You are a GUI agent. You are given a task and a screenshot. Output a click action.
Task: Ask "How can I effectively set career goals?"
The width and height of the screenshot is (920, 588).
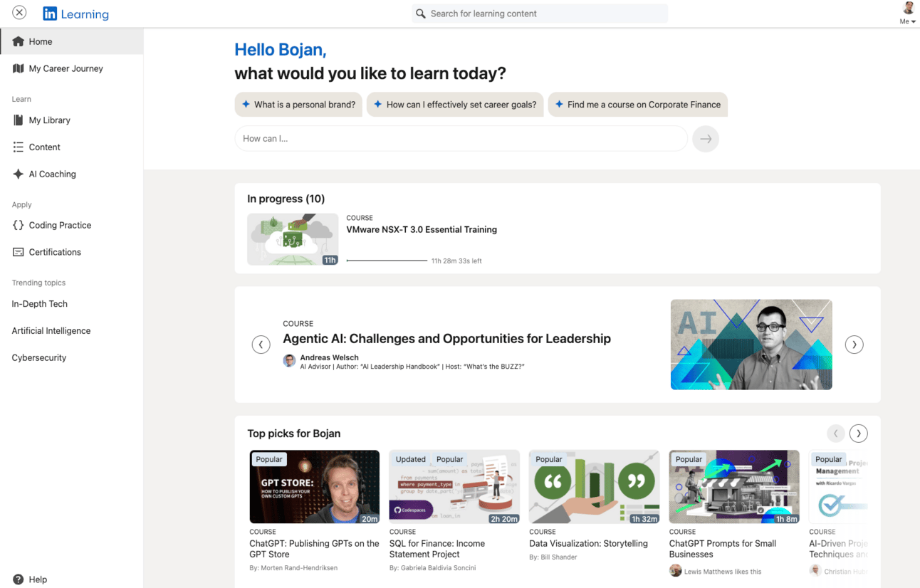coord(455,105)
